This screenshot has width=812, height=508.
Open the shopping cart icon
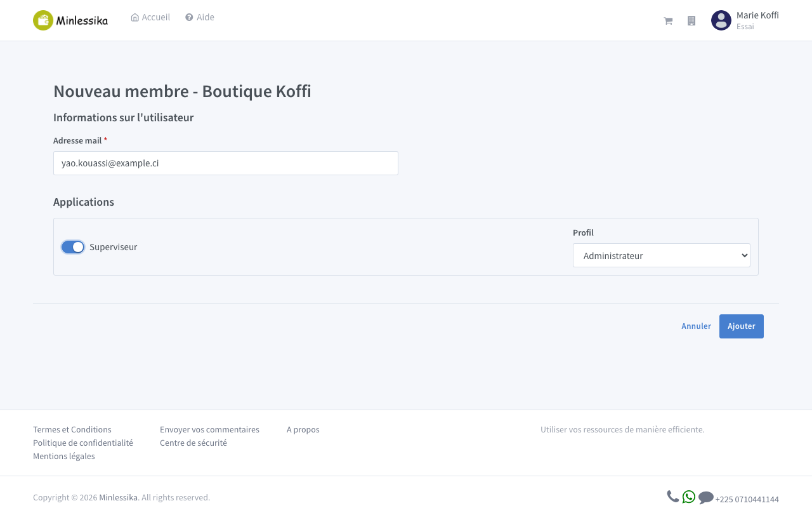[668, 21]
